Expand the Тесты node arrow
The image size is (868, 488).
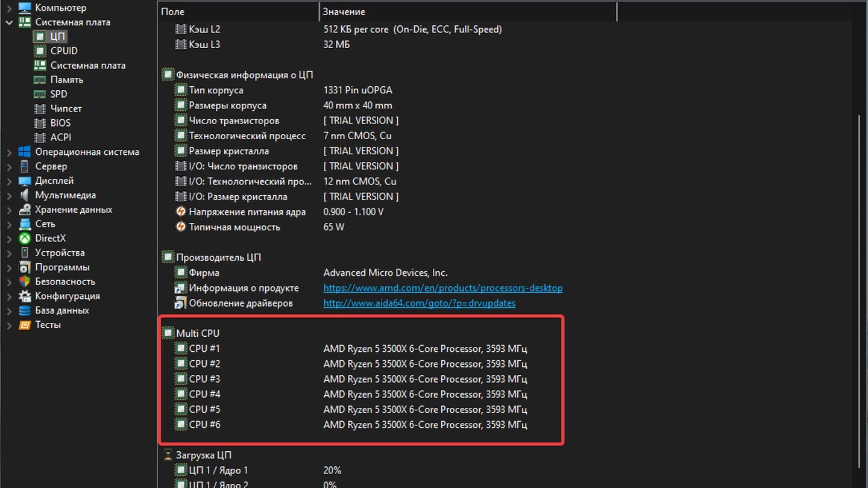point(9,325)
